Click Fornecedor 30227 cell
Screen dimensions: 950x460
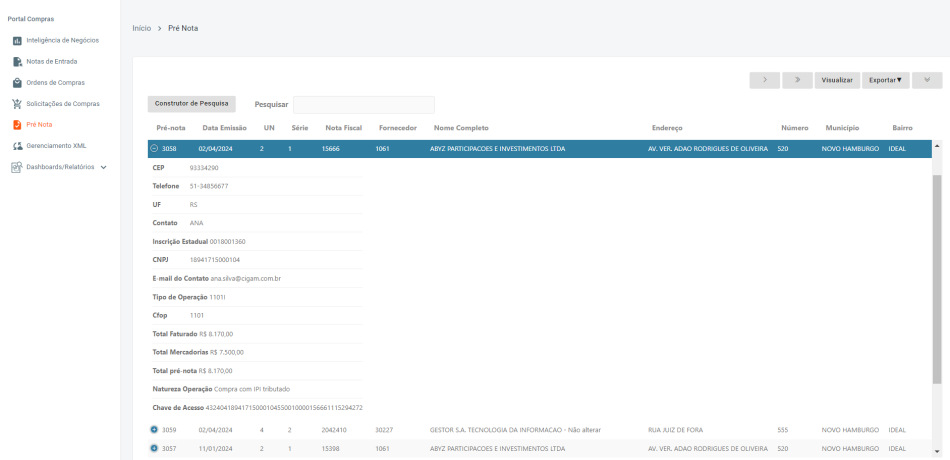(x=384, y=430)
